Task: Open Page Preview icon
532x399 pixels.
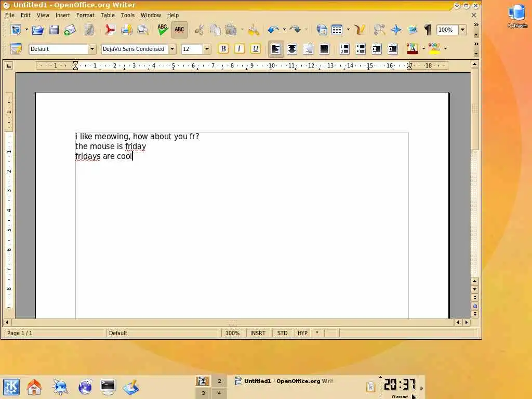Action: coord(143,30)
